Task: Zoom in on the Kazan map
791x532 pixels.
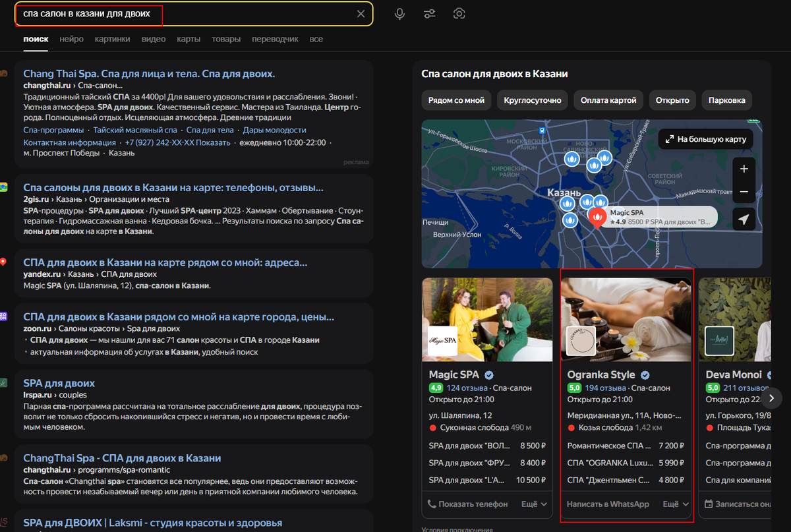Action: pos(744,169)
